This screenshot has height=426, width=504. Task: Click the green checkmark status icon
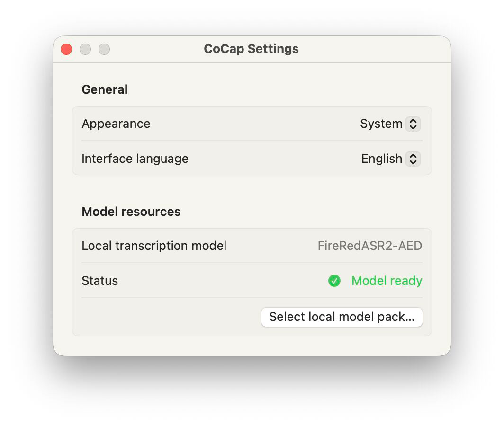[x=334, y=281]
